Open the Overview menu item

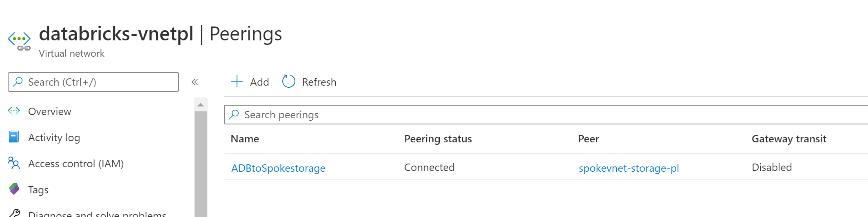49,111
